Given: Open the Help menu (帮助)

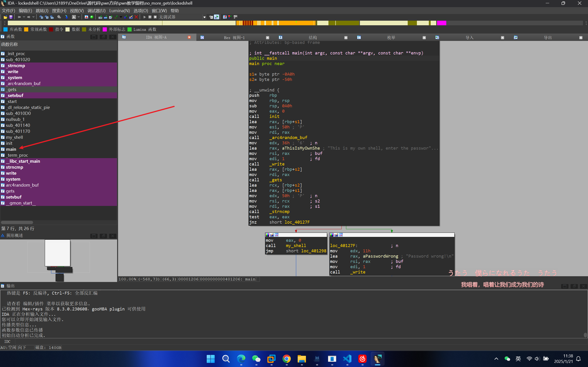Looking at the screenshot, I should pos(175,11).
